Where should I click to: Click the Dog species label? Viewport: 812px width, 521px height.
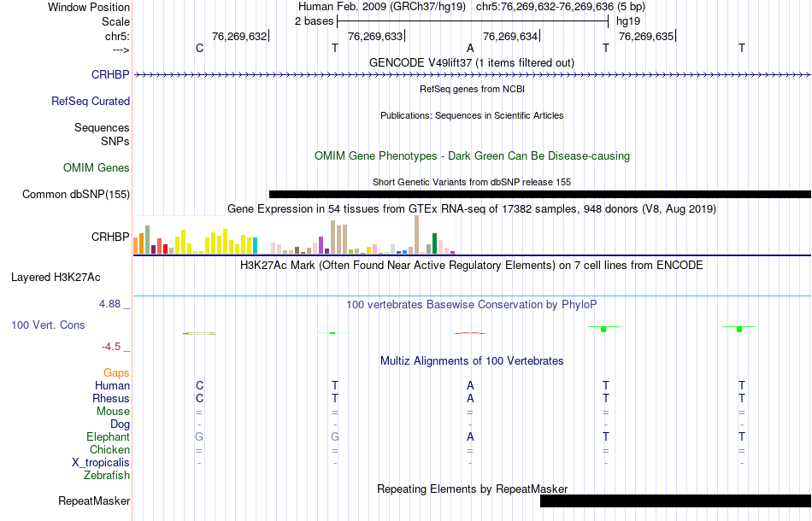coord(120,424)
